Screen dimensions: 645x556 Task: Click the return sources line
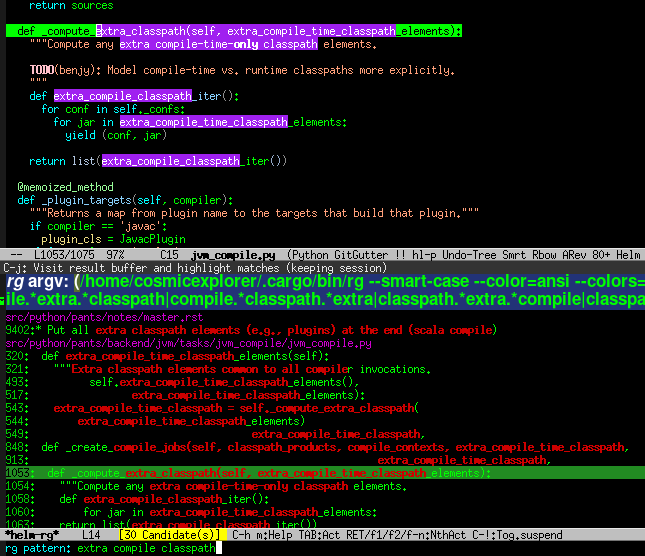point(71,6)
